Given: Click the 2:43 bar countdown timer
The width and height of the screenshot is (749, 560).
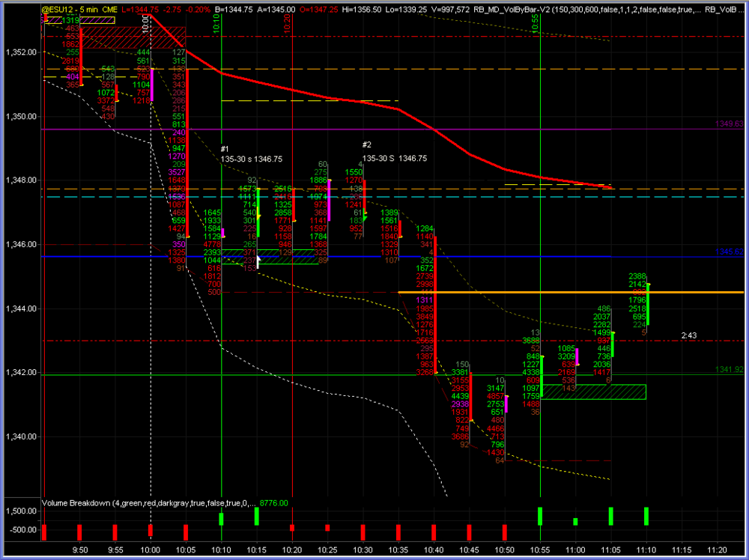Looking at the screenshot, I should [x=689, y=335].
